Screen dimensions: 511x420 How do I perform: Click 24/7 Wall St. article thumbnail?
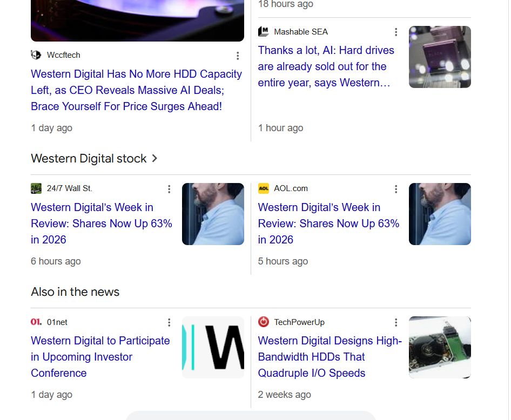point(213,214)
